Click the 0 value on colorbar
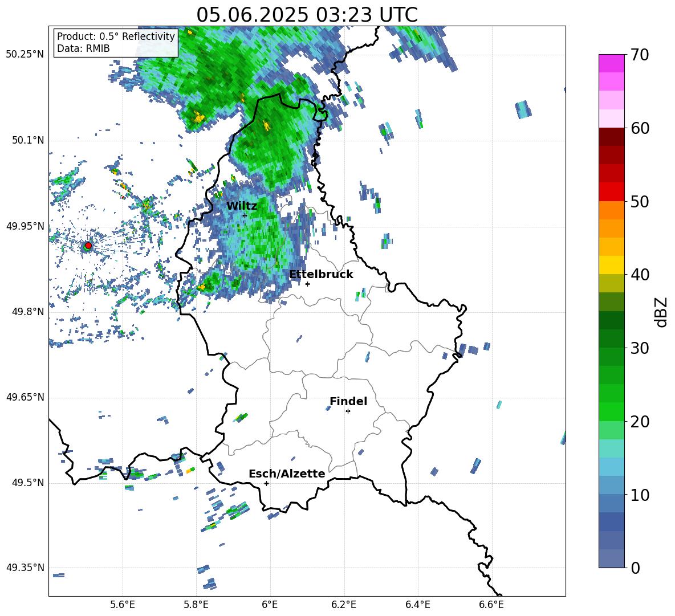 click(x=635, y=568)
